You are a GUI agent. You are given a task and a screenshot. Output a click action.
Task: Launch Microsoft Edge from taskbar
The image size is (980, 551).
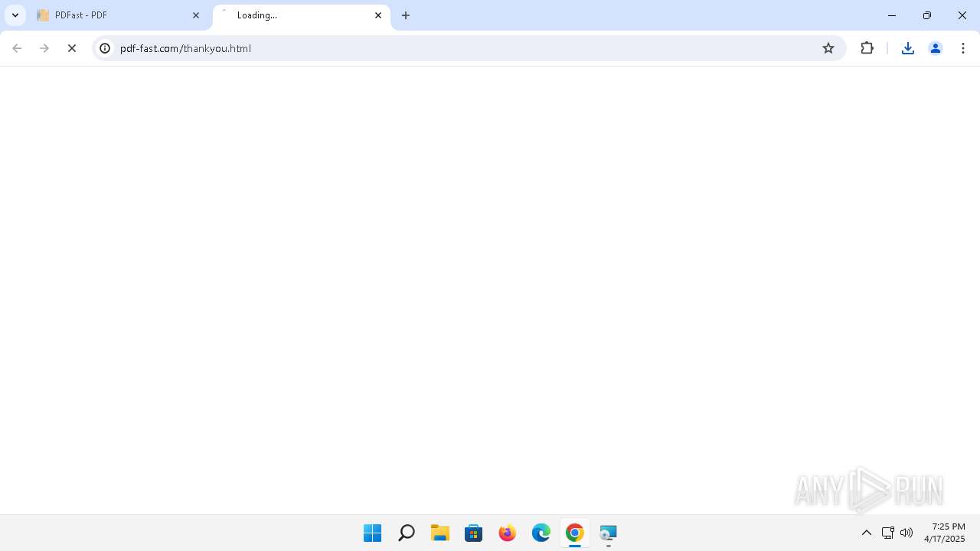pos(541,533)
